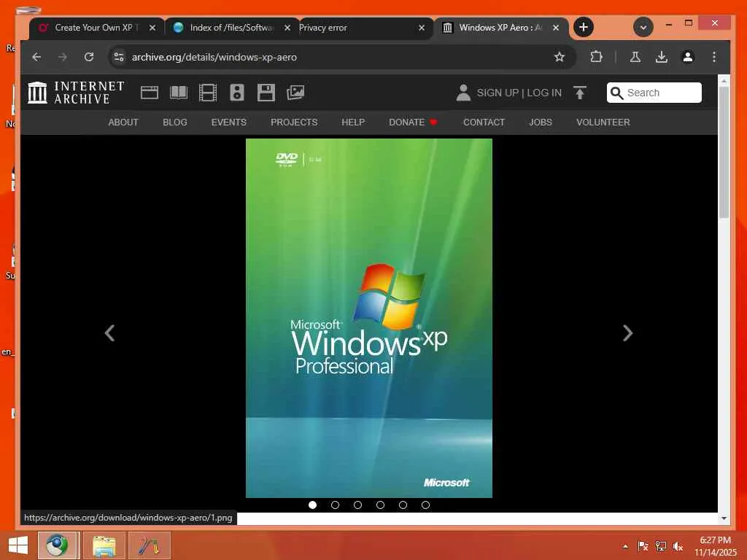
Task: Switch to Privacy error tab
Action: 357,28
